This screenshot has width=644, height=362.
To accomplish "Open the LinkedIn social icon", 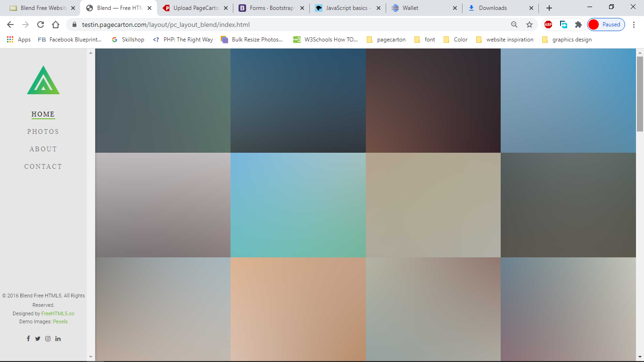I will pos(58,338).
